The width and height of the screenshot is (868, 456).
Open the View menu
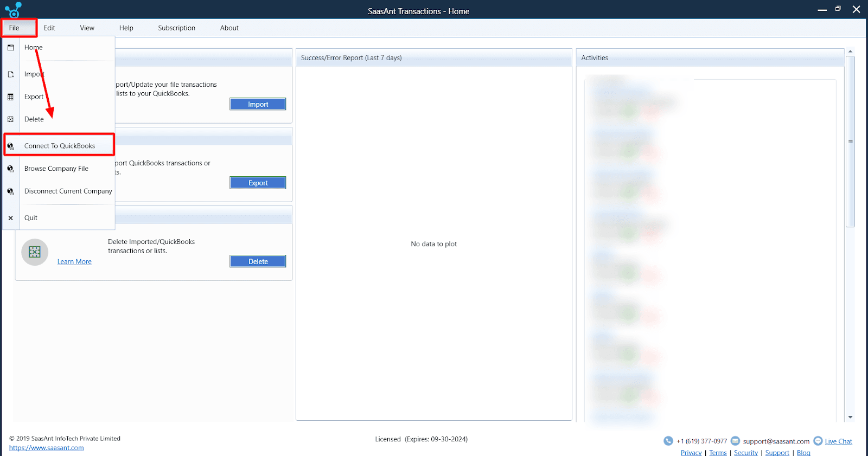click(x=87, y=28)
